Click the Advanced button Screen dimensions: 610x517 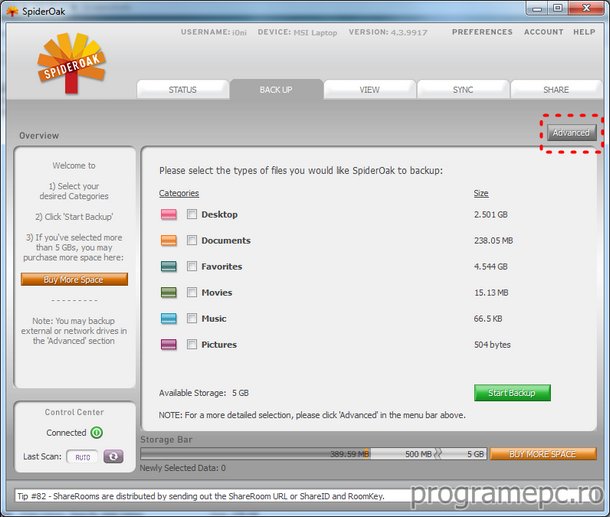(571, 133)
